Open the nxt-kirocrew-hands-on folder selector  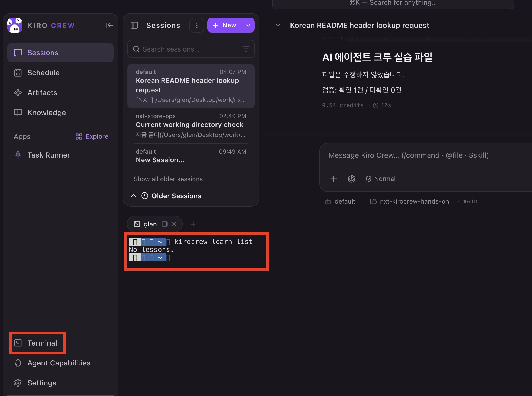click(410, 201)
